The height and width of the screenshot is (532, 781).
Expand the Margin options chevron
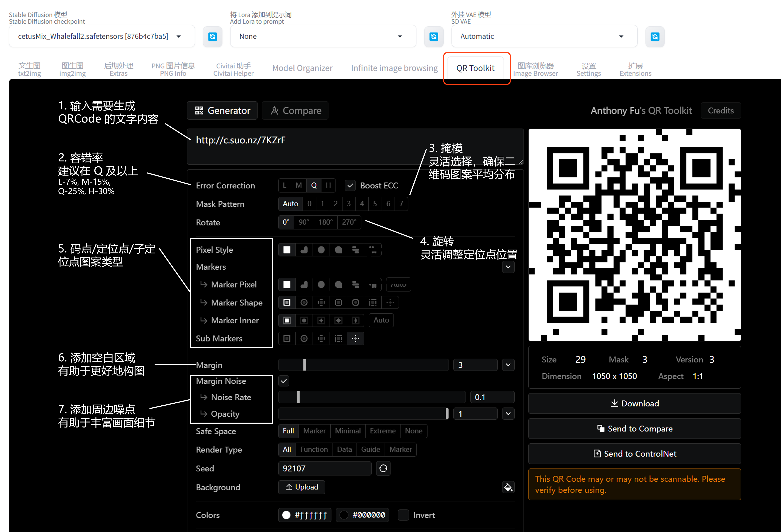click(508, 365)
